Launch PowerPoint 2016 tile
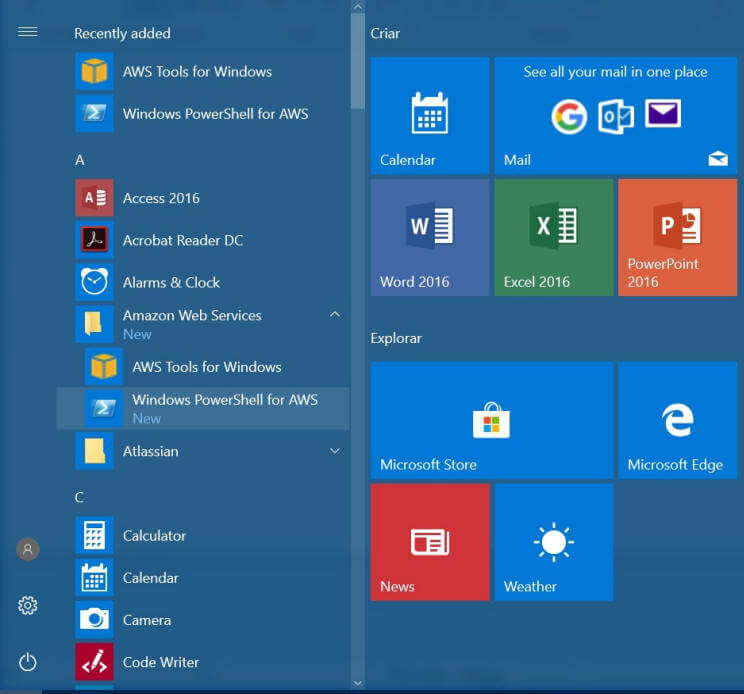 (677, 237)
